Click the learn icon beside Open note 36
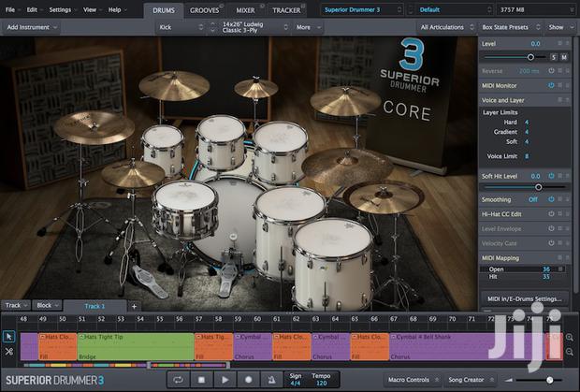 coord(560,269)
